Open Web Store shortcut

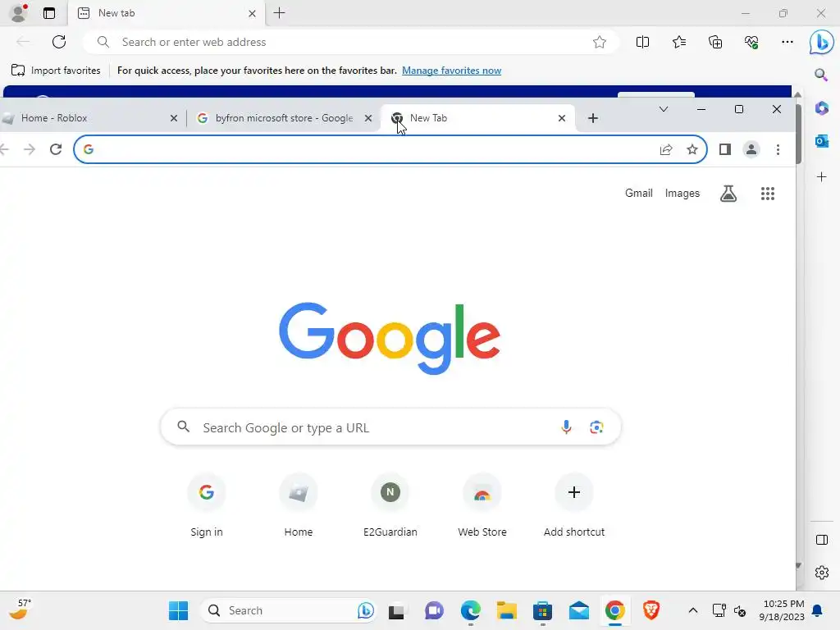(x=482, y=504)
